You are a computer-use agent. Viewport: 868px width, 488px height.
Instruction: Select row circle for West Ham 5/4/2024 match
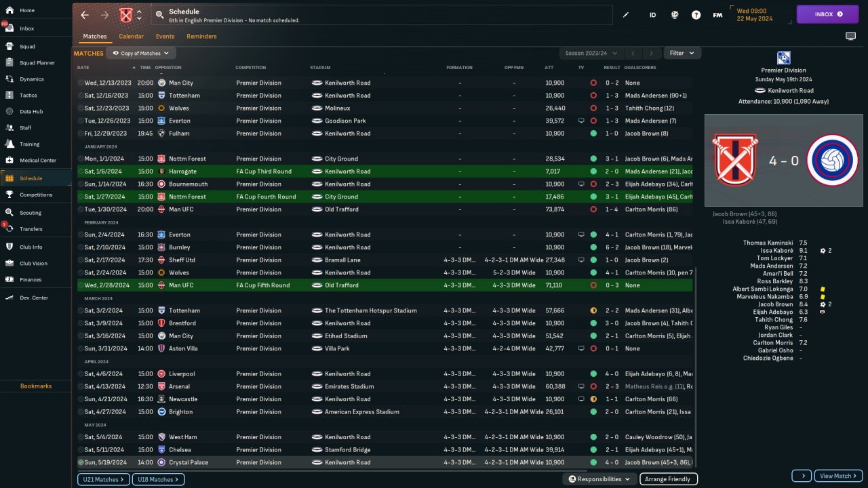(81, 437)
